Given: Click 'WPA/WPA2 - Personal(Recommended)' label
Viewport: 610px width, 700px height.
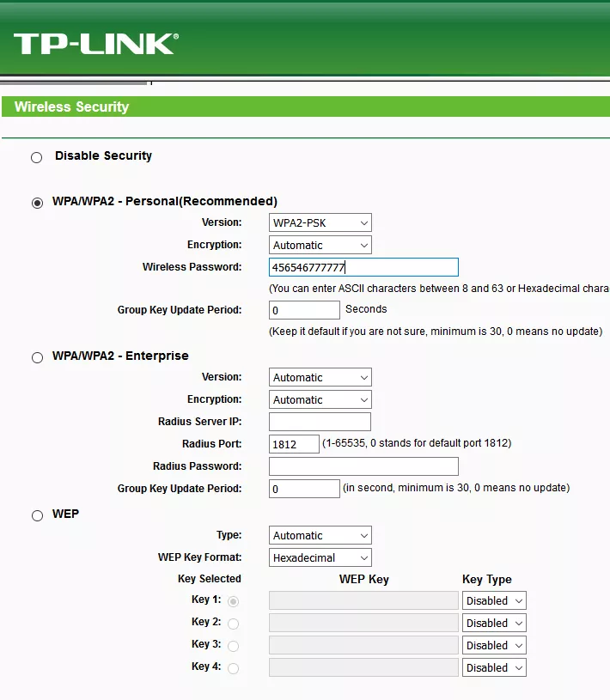Looking at the screenshot, I should tap(165, 201).
